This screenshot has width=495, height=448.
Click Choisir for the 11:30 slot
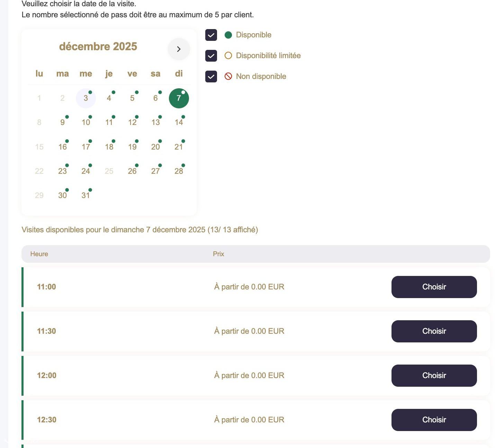point(434,331)
